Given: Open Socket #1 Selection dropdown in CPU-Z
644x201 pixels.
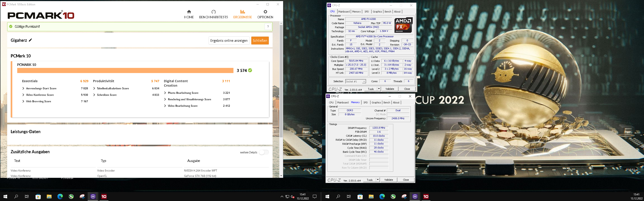Looking at the screenshot, I should pos(356,81).
